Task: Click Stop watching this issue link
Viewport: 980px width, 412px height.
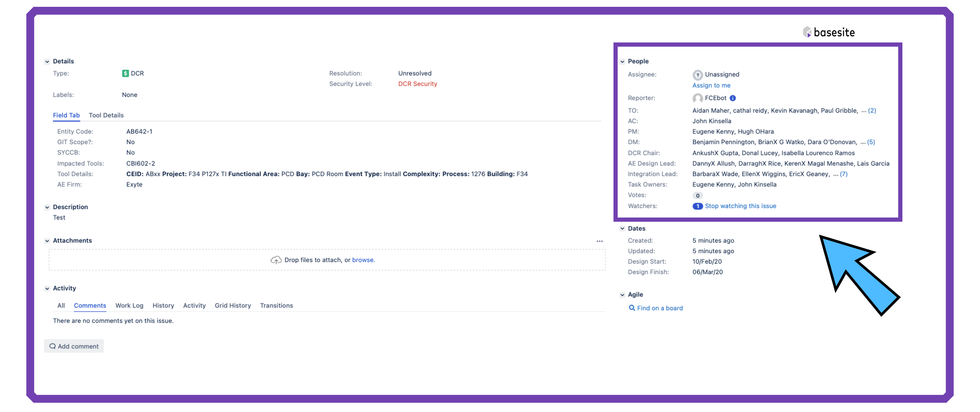Action: point(740,206)
